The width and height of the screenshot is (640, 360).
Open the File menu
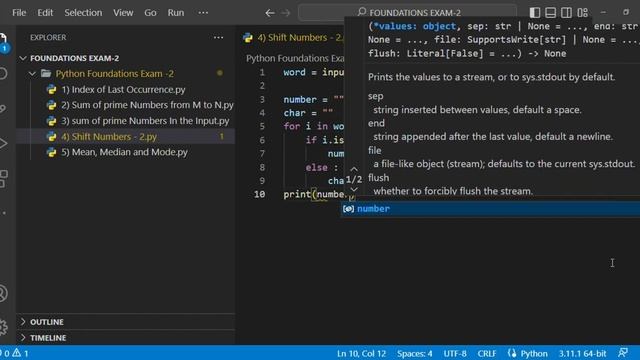click(x=19, y=13)
